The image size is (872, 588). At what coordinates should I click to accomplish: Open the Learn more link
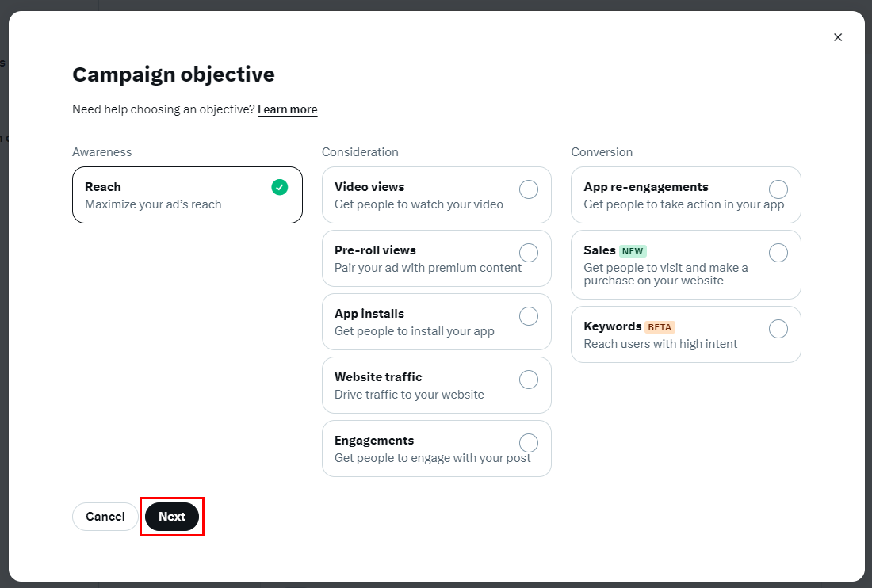(287, 109)
